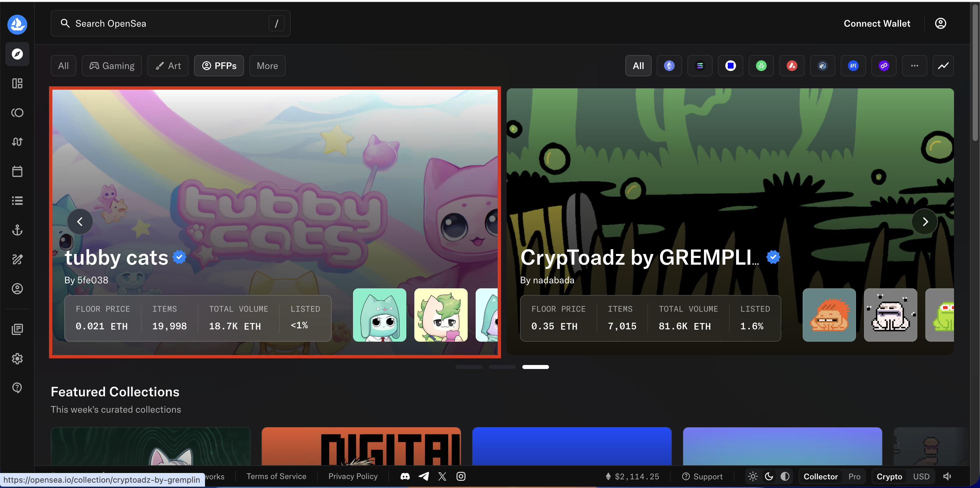This screenshot has width=980, height=488.
Task: Select Collector mode in footer
Action: (x=821, y=476)
